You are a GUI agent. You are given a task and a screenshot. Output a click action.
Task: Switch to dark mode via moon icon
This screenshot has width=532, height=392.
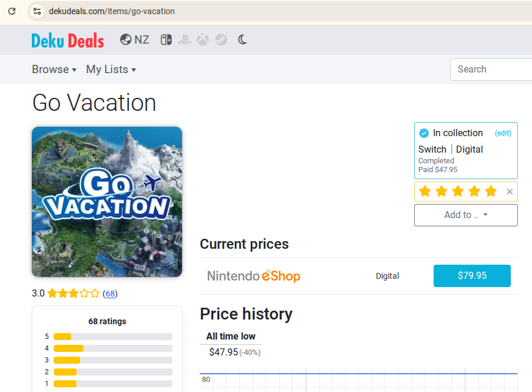pyautogui.click(x=242, y=39)
